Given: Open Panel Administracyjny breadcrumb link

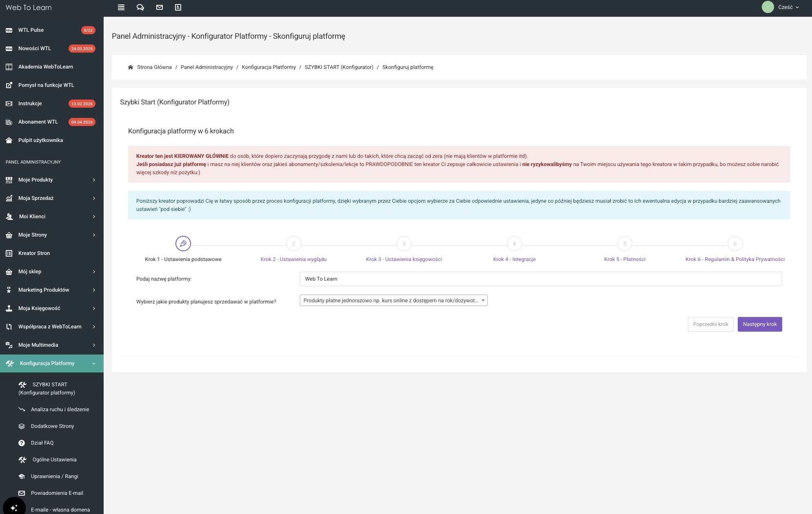Looking at the screenshot, I should pos(207,67).
